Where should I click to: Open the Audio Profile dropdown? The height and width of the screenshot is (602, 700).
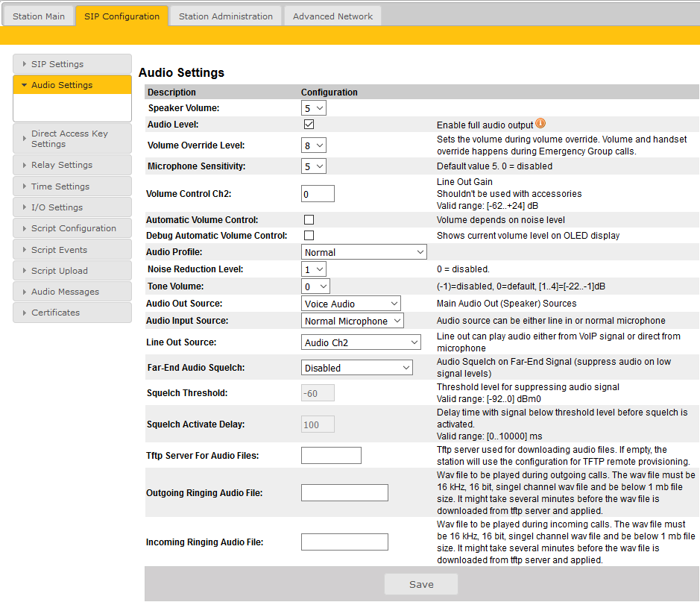(363, 252)
